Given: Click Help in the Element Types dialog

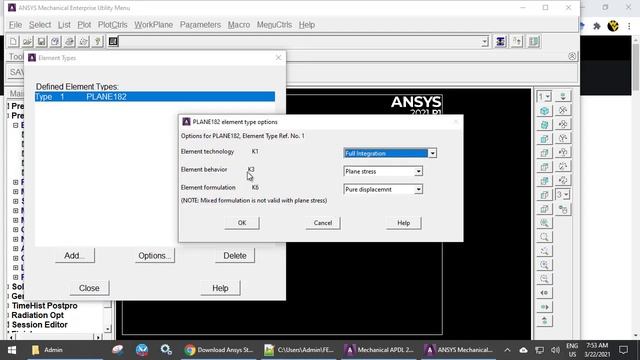Looking at the screenshot, I should pyautogui.click(x=220, y=288).
